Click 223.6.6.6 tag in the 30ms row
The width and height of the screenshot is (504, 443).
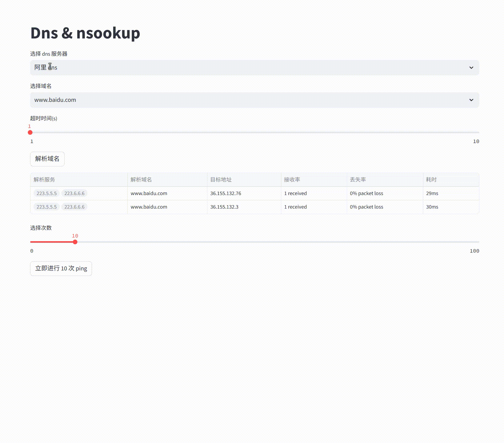(x=74, y=207)
